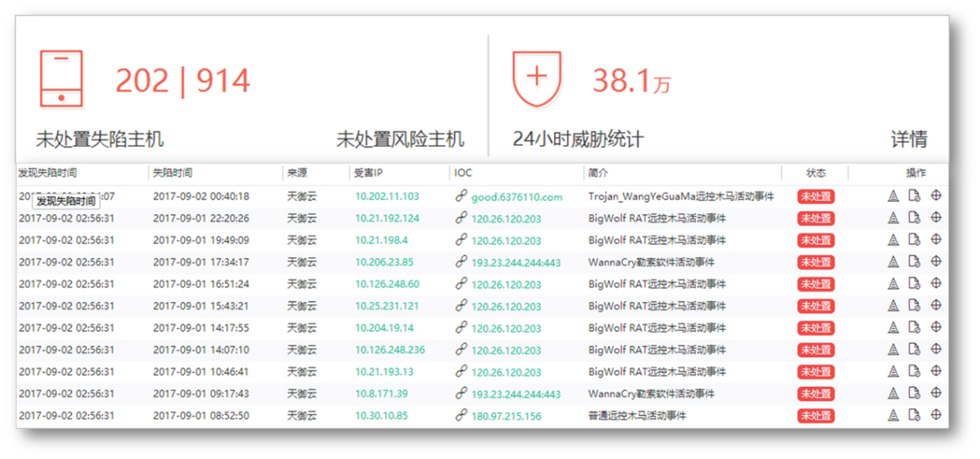
Task: Click the shield plus threat icon
Action: coord(536,79)
